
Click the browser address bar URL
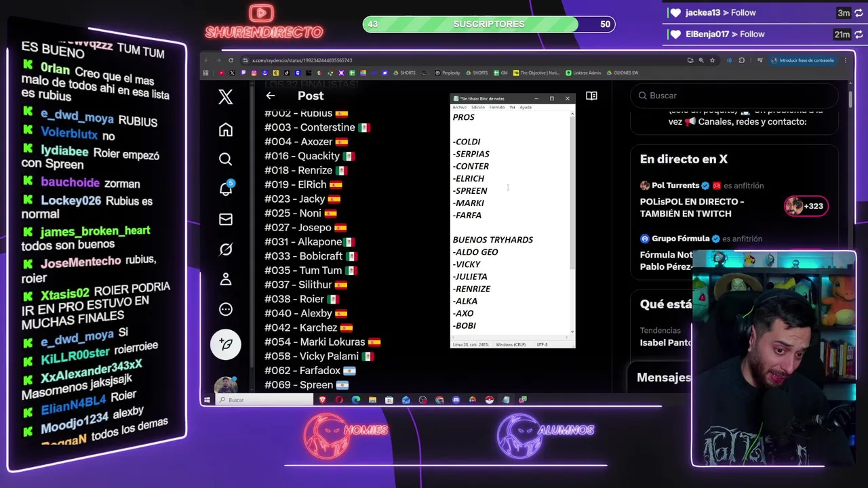[x=302, y=60]
